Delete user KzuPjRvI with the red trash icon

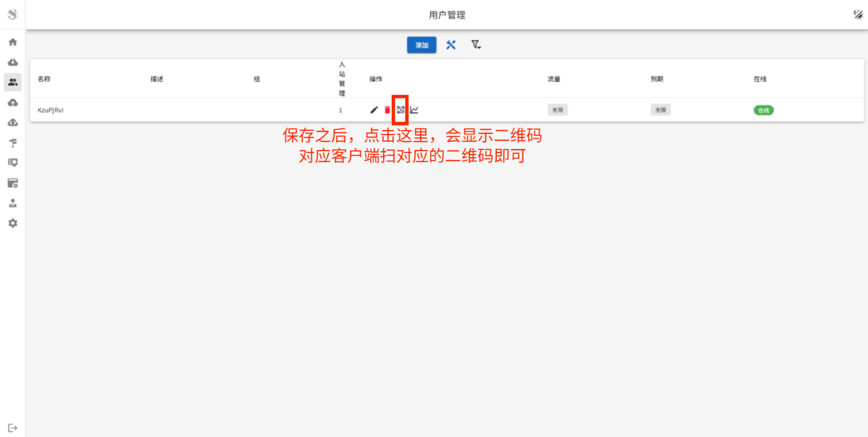coord(387,110)
